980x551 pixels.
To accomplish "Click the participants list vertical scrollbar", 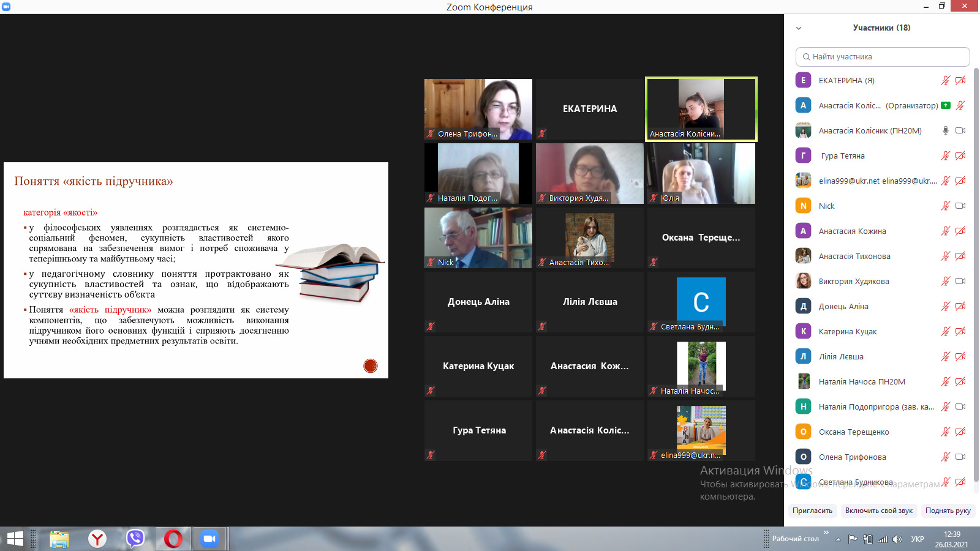I will [x=976, y=275].
